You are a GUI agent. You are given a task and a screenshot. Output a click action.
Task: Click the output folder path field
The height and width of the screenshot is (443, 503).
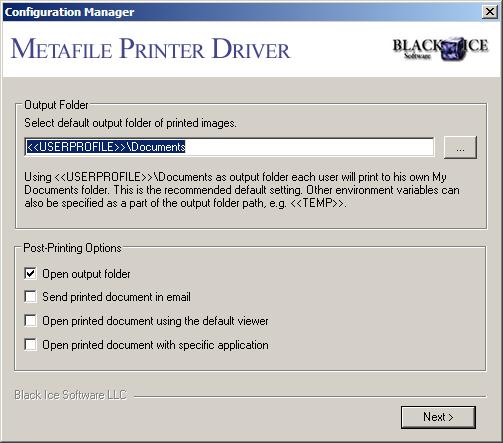click(229, 147)
